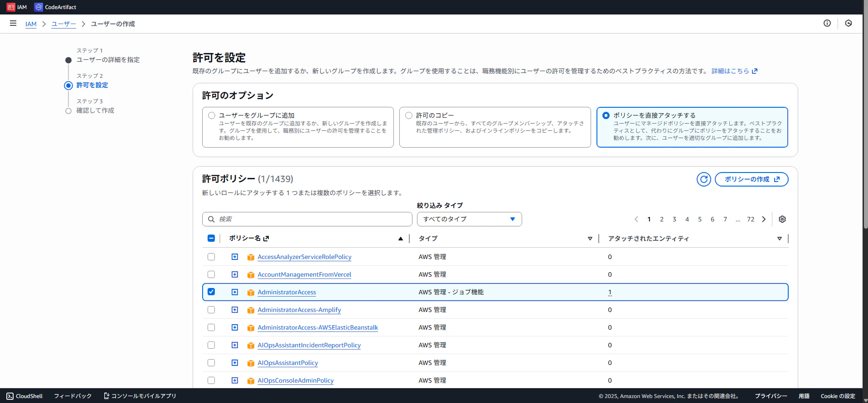Check the AIOpsConsoleAdminPolicy checkbox
The height and width of the screenshot is (403, 868).
tap(211, 380)
